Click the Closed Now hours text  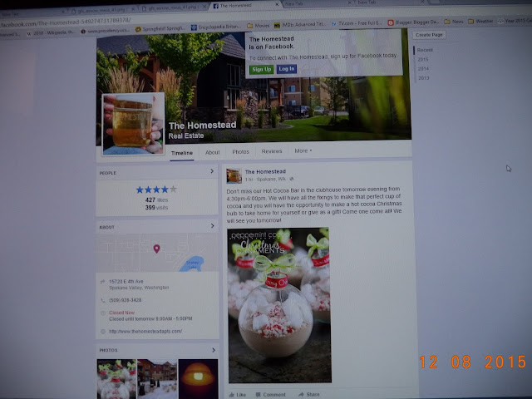coord(122,313)
